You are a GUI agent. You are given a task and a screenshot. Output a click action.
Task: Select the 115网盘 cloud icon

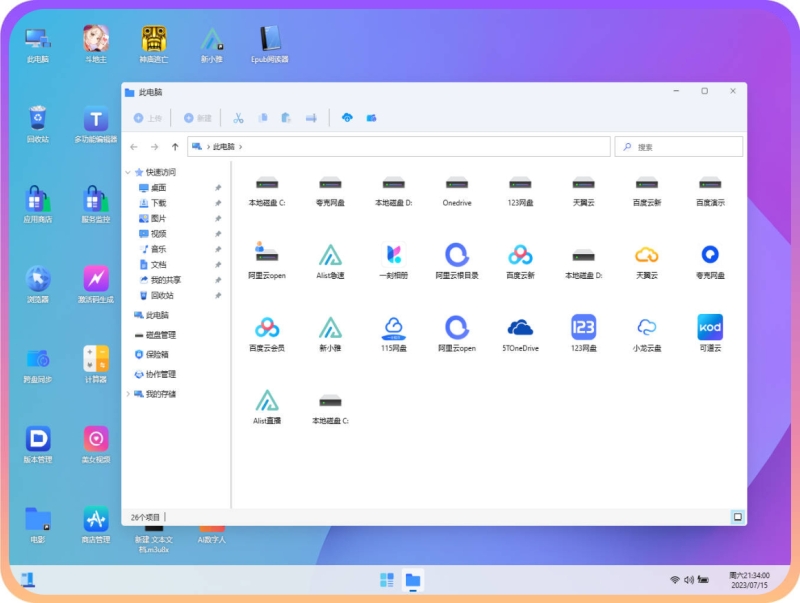pos(393,334)
